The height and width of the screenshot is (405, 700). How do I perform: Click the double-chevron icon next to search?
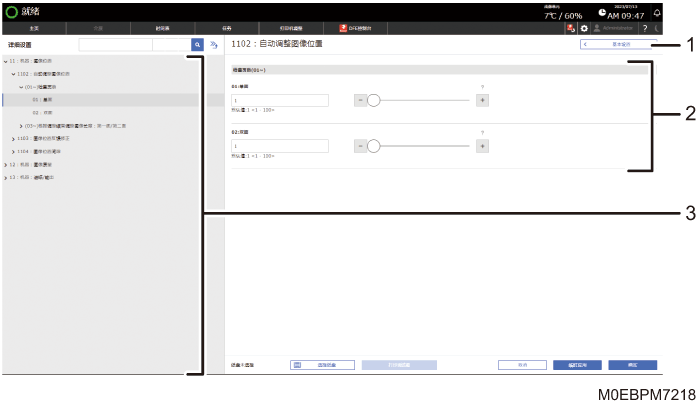[x=214, y=45]
